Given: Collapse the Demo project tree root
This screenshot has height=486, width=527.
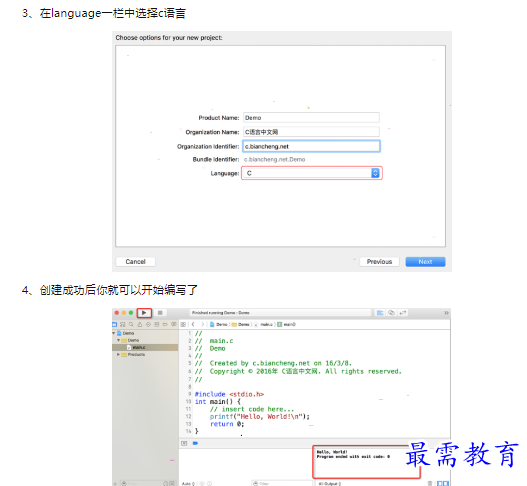Looking at the screenshot, I should [x=114, y=333].
